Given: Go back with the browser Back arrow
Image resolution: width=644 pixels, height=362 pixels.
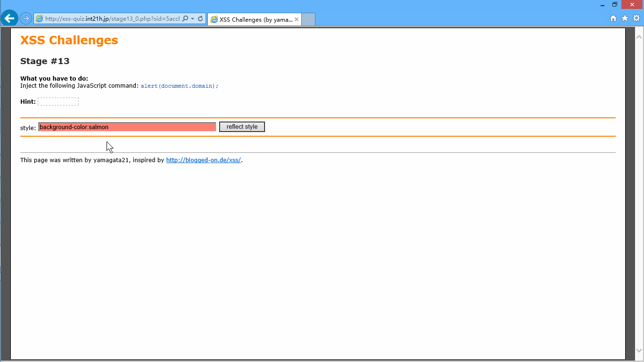Looking at the screenshot, I should pos(9,18).
